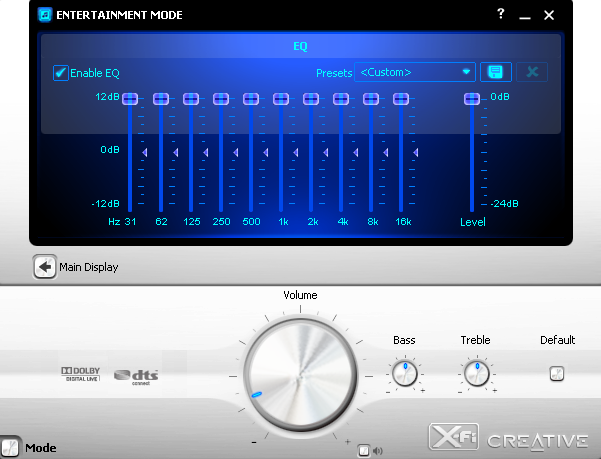Screen dimensions: 601x459
Task: Go back with the Main Display arrow icon
Action: click(45, 267)
